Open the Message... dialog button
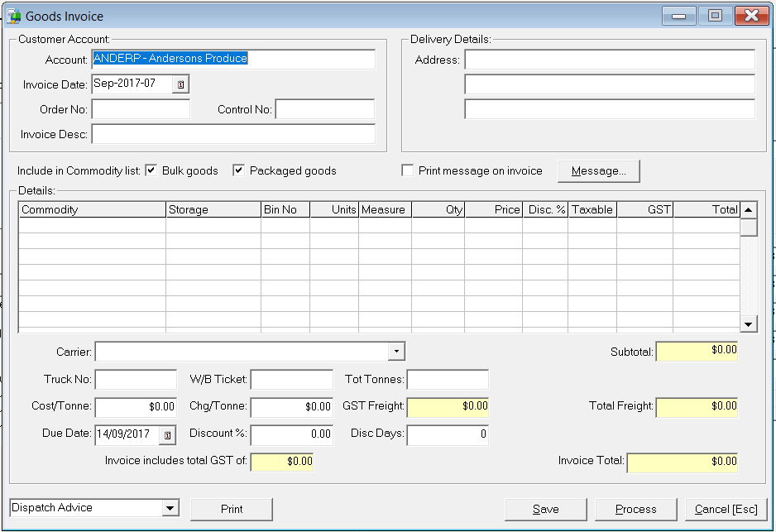 coord(599,171)
